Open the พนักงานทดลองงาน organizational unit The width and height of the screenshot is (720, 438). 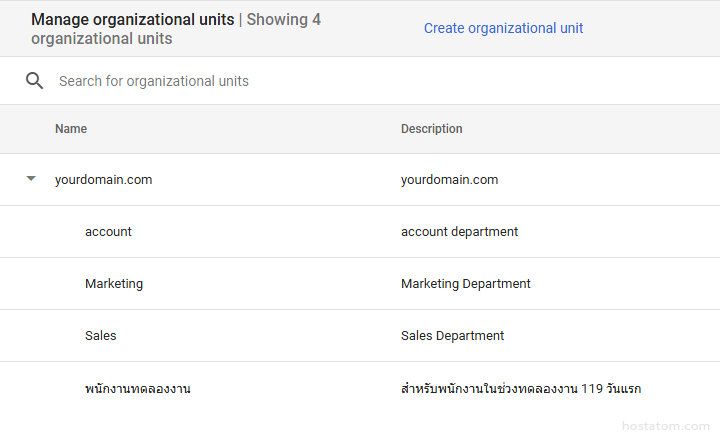(x=137, y=389)
